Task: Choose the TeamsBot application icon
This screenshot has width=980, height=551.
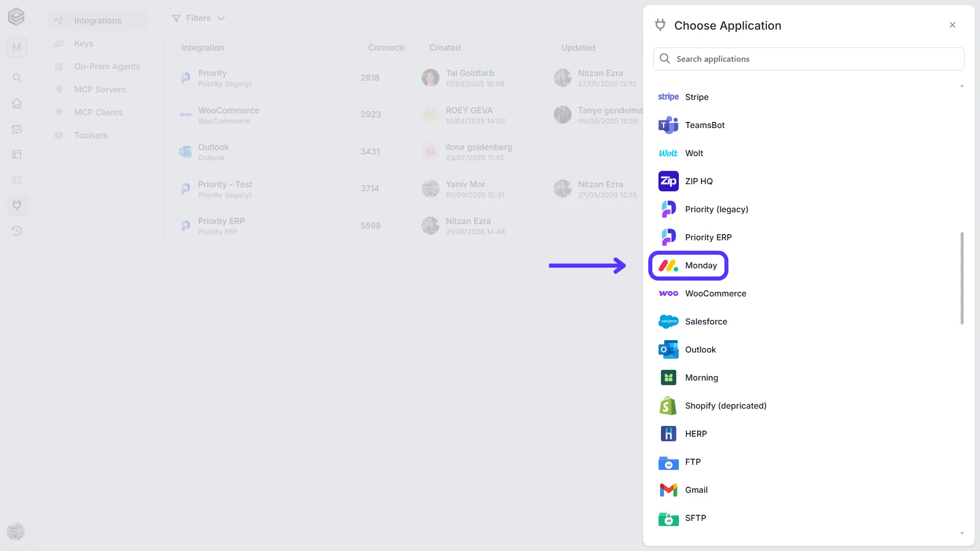Action: pyautogui.click(x=668, y=125)
